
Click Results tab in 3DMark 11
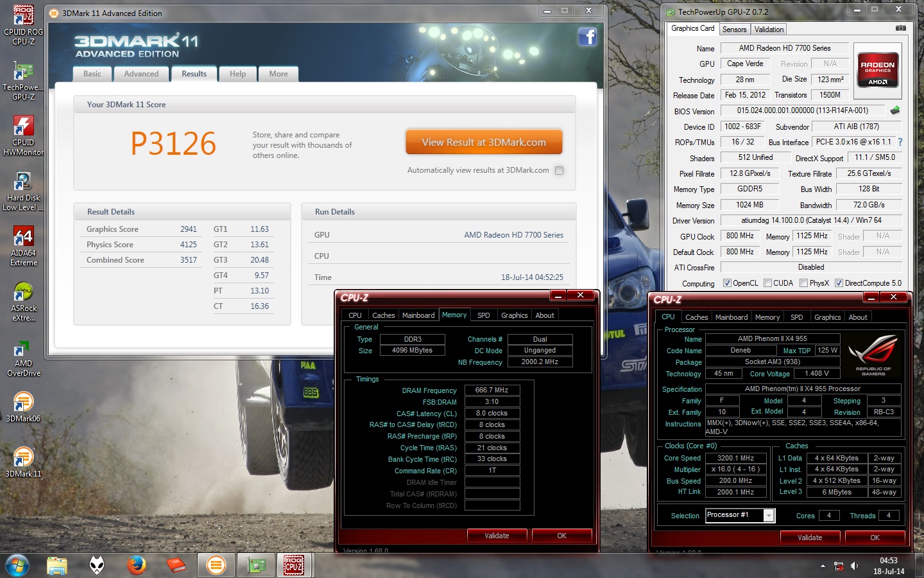pos(194,74)
